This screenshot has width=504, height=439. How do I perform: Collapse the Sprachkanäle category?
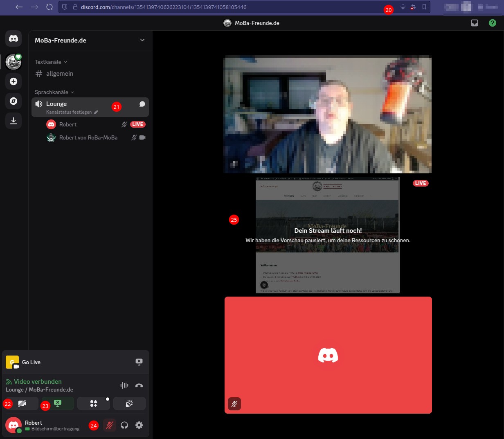pos(55,92)
